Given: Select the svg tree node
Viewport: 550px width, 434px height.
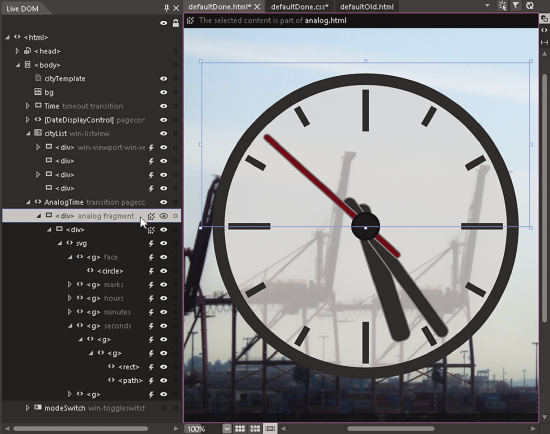Looking at the screenshot, I should click(x=81, y=243).
